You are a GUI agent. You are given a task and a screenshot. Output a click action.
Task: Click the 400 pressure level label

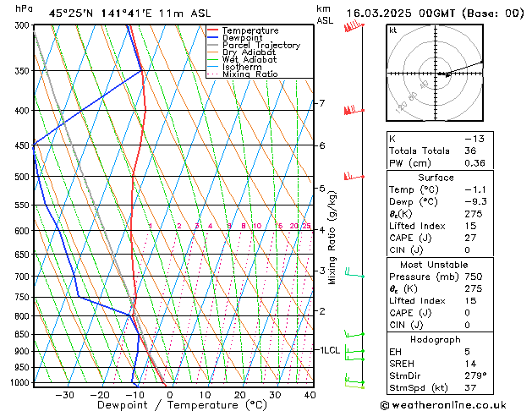24,111
